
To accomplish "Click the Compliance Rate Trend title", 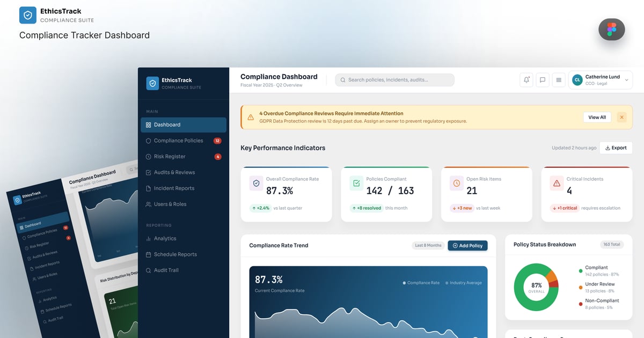I will tap(279, 245).
